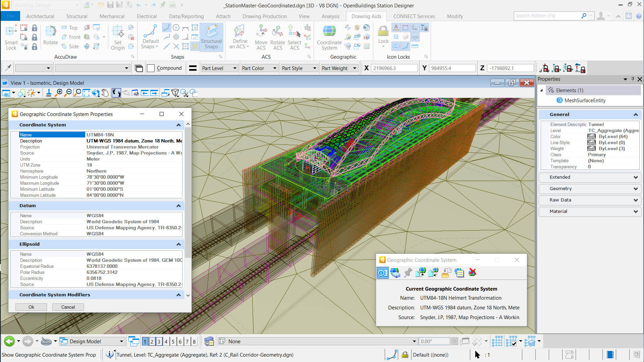
Task: Open the Analysis ribbon tab
Action: [x=330, y=16]
